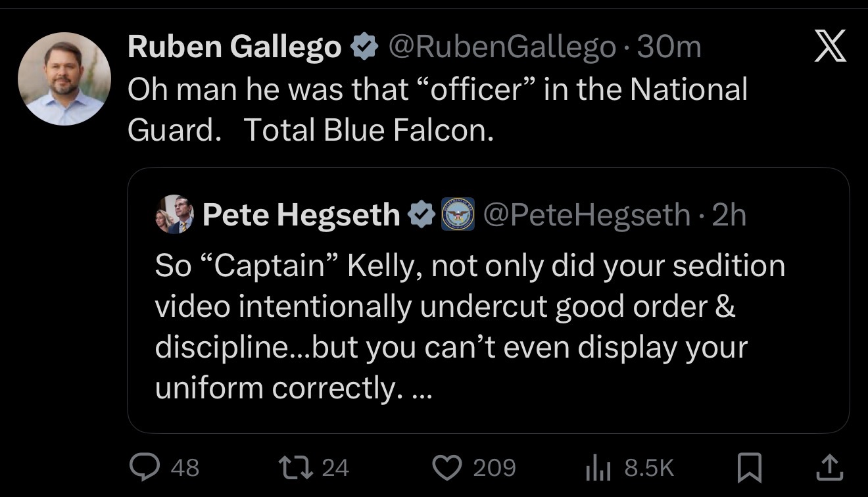Open the department seal affiliation badge
This screenshot has width=868, height=497.
point(458,214)
